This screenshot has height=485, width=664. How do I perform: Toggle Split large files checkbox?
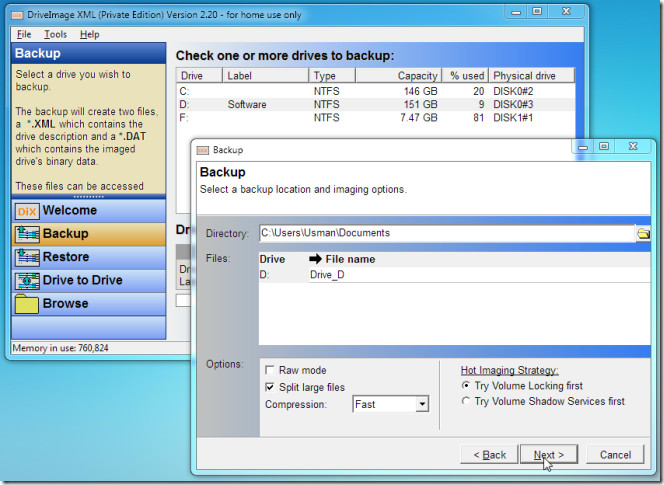269,387
